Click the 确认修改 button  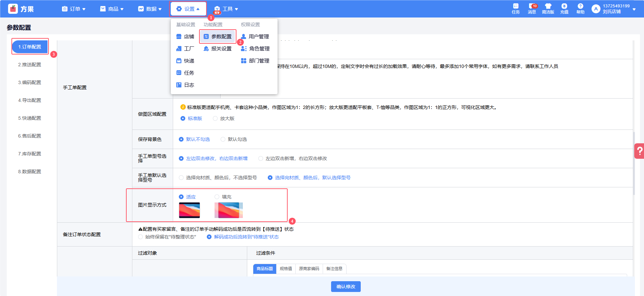346,287
